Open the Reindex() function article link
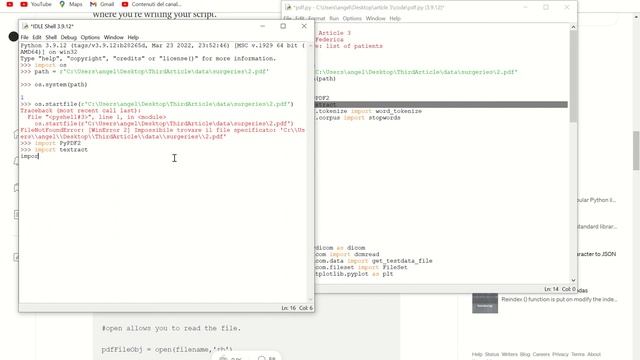This screenshot has height=360, width=640. pyautogui.click(x=560, y=300)
